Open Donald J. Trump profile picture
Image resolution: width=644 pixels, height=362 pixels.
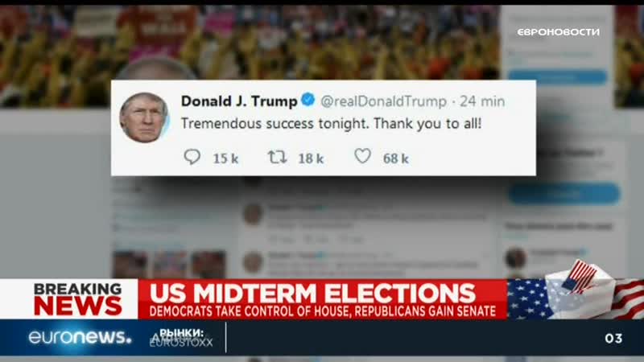tap(144, 117)
